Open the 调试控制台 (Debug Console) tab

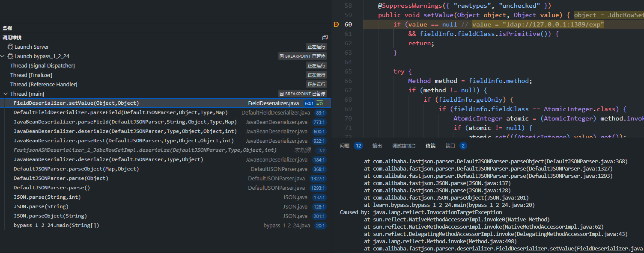403,146
